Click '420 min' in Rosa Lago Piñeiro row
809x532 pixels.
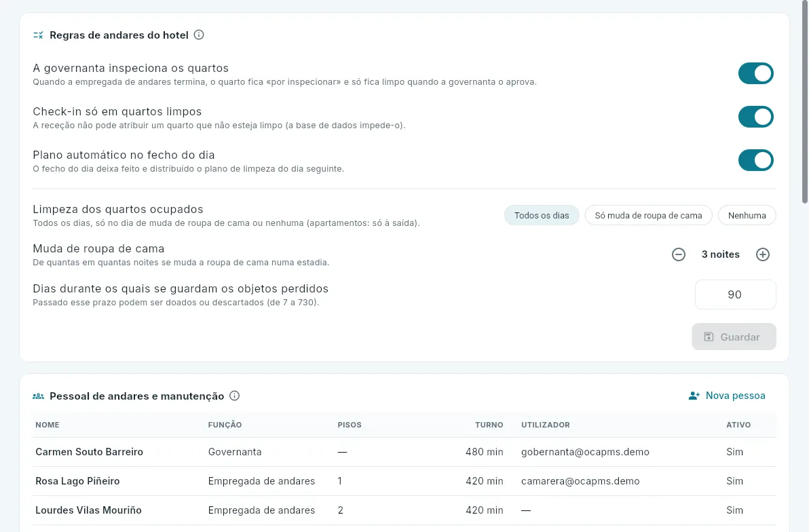(x=485, y=481)
